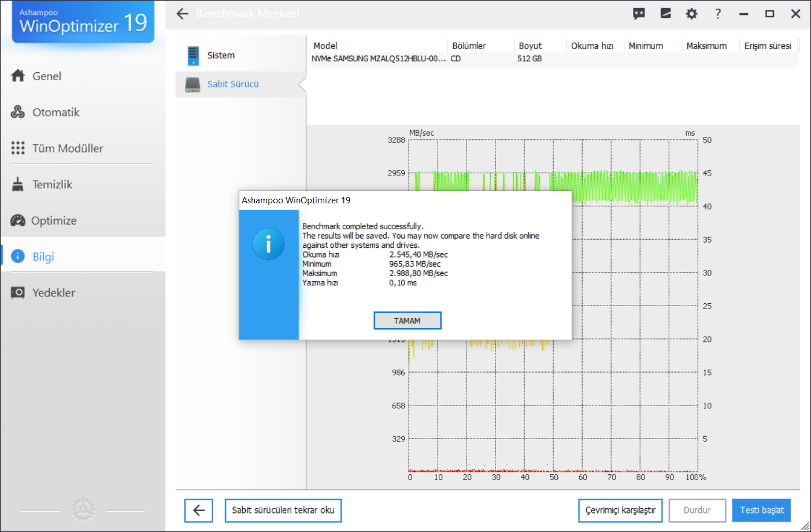811x532 pixels.
Task: Select the NVMe SAMSUNG MZALQ512HBLU drive row
Action: [x=553, y=59]
